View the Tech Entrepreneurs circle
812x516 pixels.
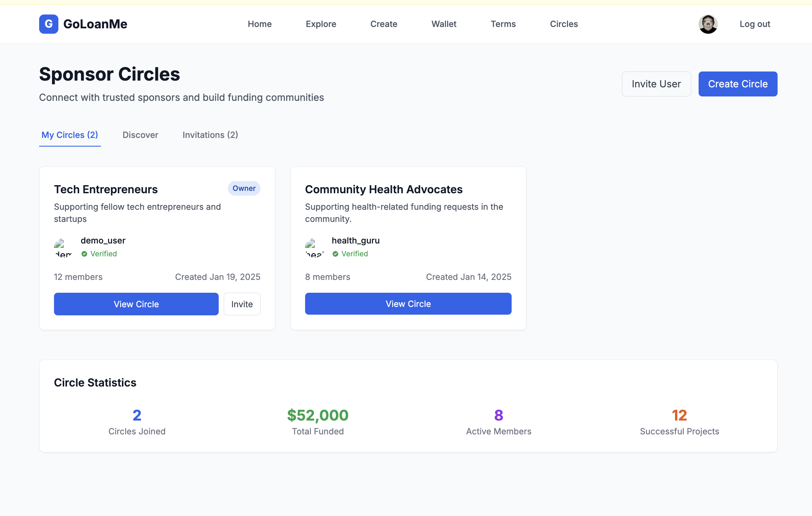[x=136, y=304]
